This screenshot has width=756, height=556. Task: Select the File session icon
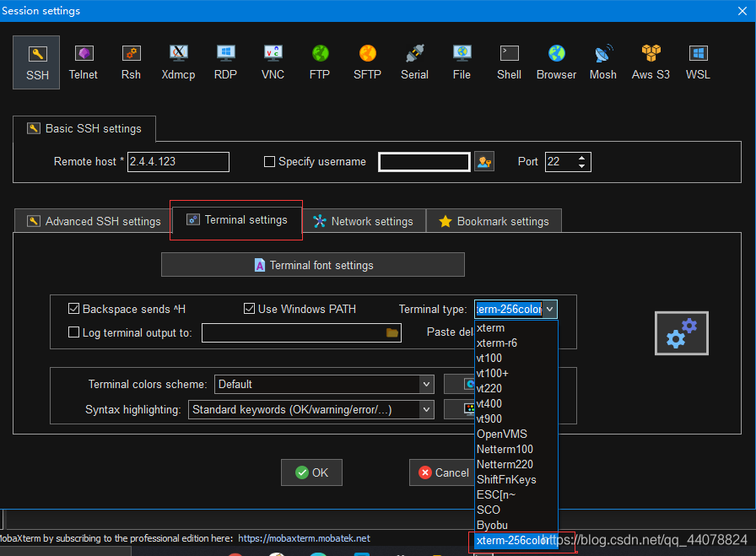pyautogui.click(x=462, y=62)
